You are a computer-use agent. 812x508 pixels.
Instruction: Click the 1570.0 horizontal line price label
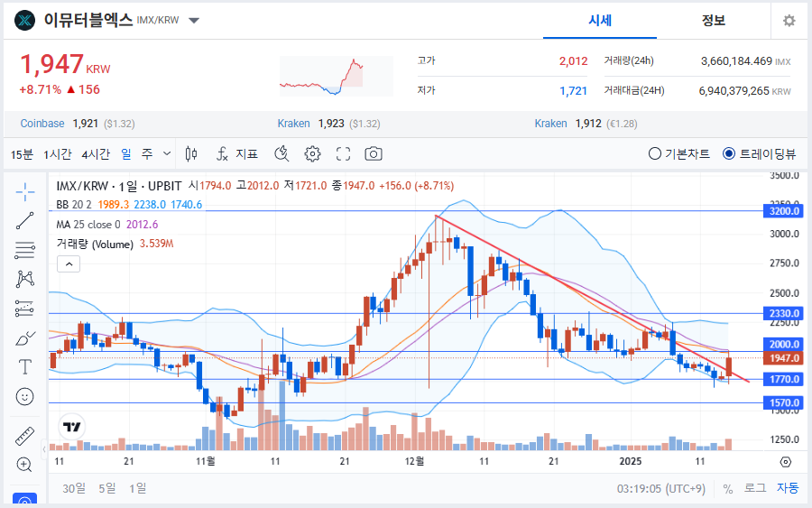click(784, 402)
